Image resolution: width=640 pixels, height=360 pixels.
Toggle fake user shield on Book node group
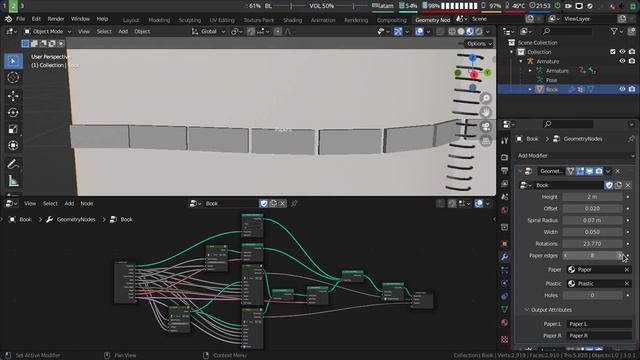pyautogui.click(x=609, y=185)
